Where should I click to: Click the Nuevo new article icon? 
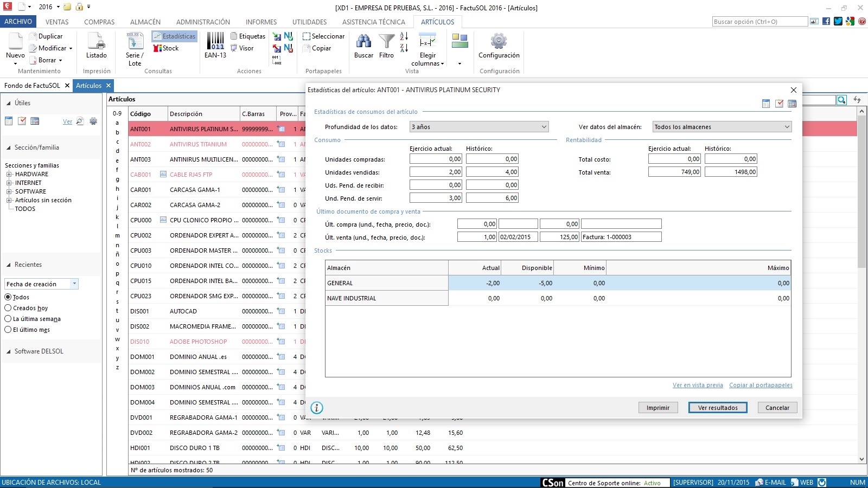[15, 42]
